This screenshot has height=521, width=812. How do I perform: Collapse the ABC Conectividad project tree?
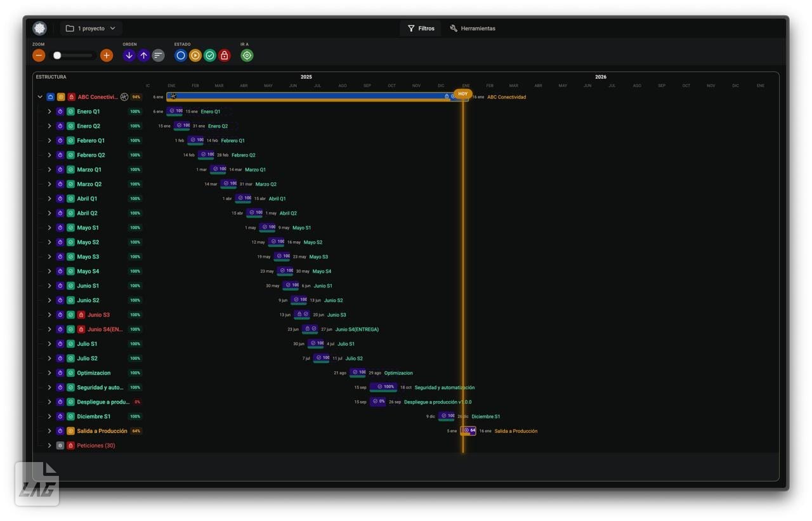[x=40, y=97]
